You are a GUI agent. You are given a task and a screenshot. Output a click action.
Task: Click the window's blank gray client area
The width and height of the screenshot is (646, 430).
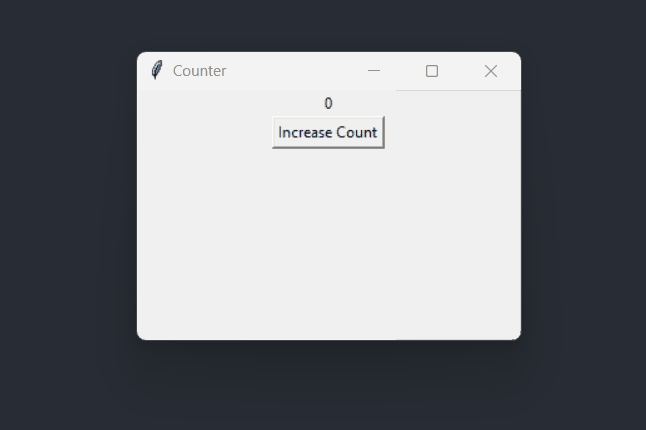[x=328, y=243]
